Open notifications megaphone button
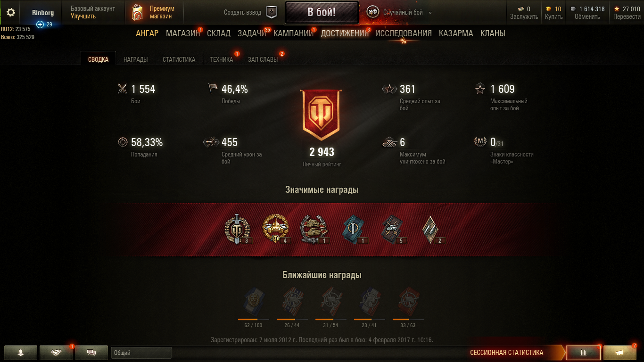The image size is (644, 362). [x=620, y=353]
